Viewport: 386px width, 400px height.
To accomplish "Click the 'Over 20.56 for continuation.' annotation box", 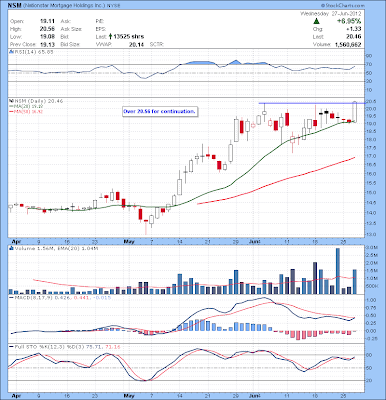I will tap(159, 111).
